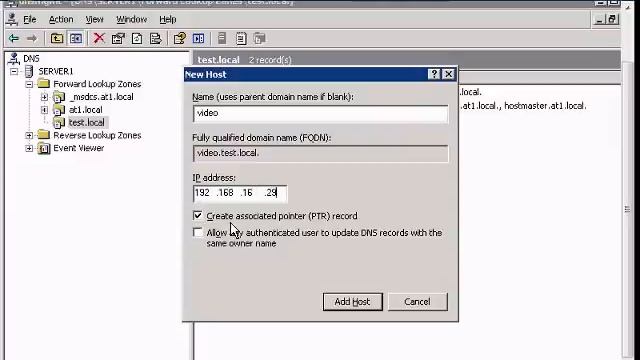Open the Window menu
This screenshot has width=640, height=360.
(131, 19)
